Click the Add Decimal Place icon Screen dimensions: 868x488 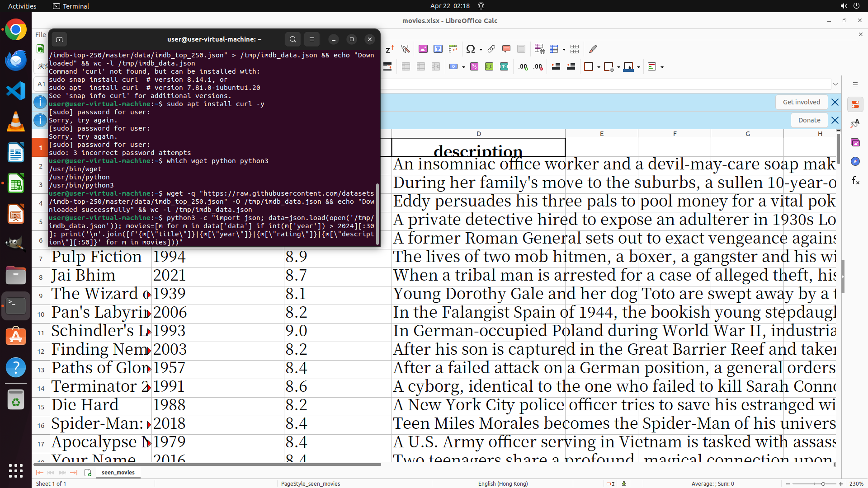point(523,67)
